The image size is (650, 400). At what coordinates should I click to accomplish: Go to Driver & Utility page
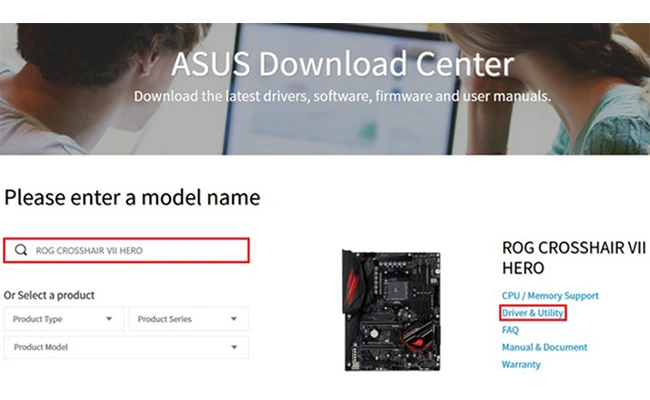click(533, 313)
